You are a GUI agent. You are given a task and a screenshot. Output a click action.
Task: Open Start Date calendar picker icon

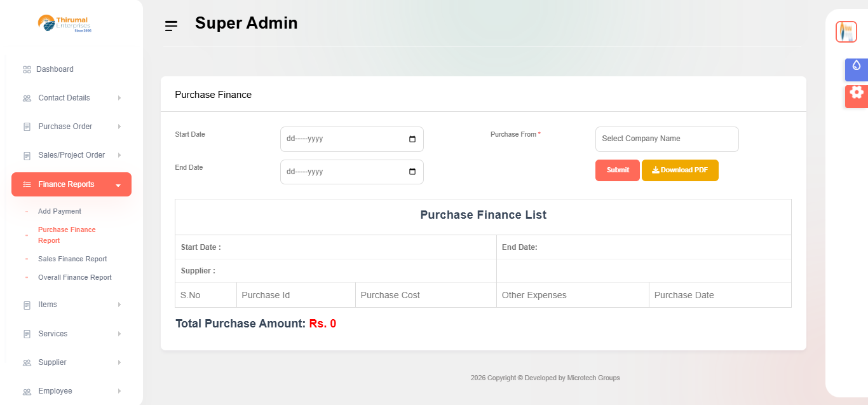click(412, 139)
